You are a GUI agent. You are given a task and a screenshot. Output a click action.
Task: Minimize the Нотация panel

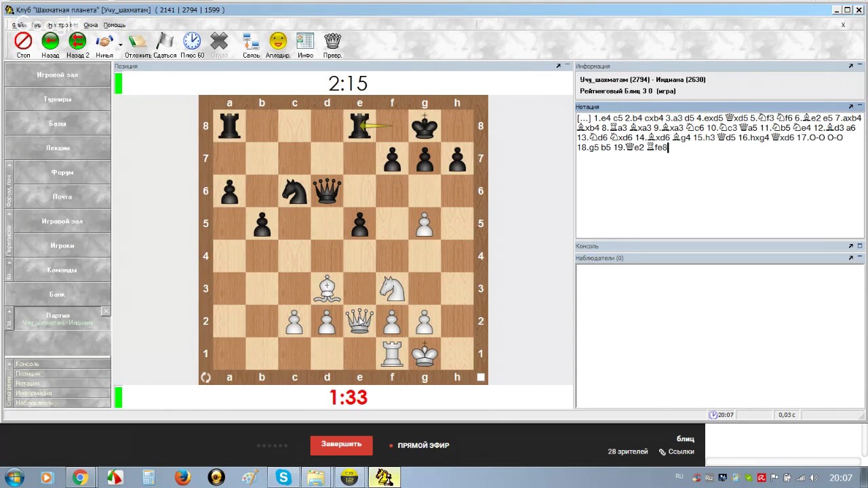click(860, 106)
